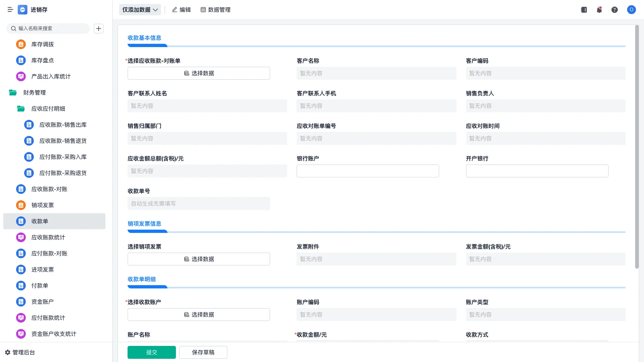The width and height of the screenshot is (644, 362).
Task: Click the 进销存 app logo icon
Action: click(x=23, y=10)
